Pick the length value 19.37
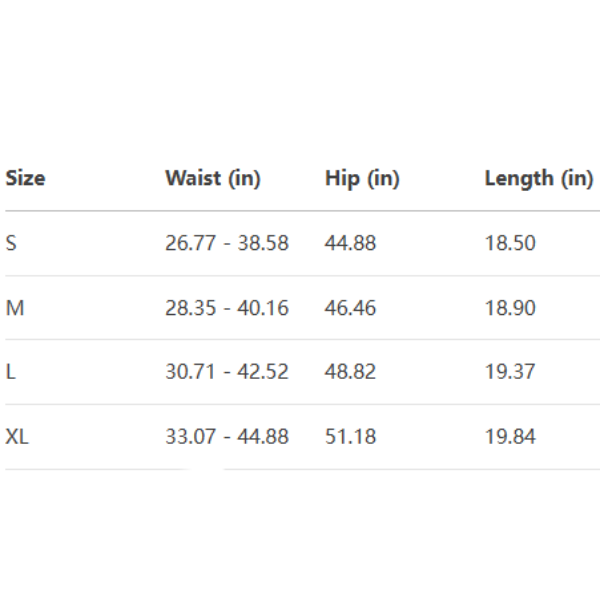The height and width of the screenshot is (600, 600). pyautogui.click(x=510, y=372)
